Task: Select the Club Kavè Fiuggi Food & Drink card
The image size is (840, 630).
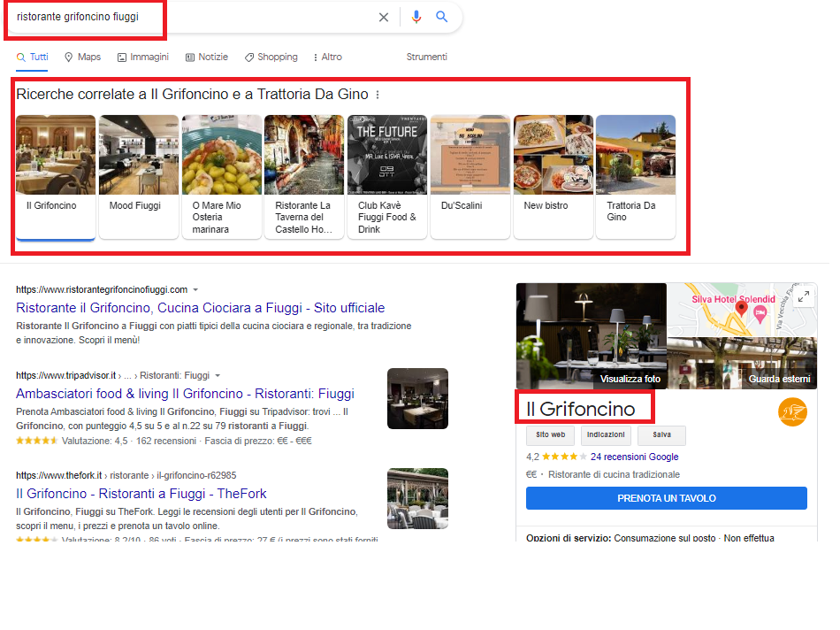Action: click(x=387, y=177)
